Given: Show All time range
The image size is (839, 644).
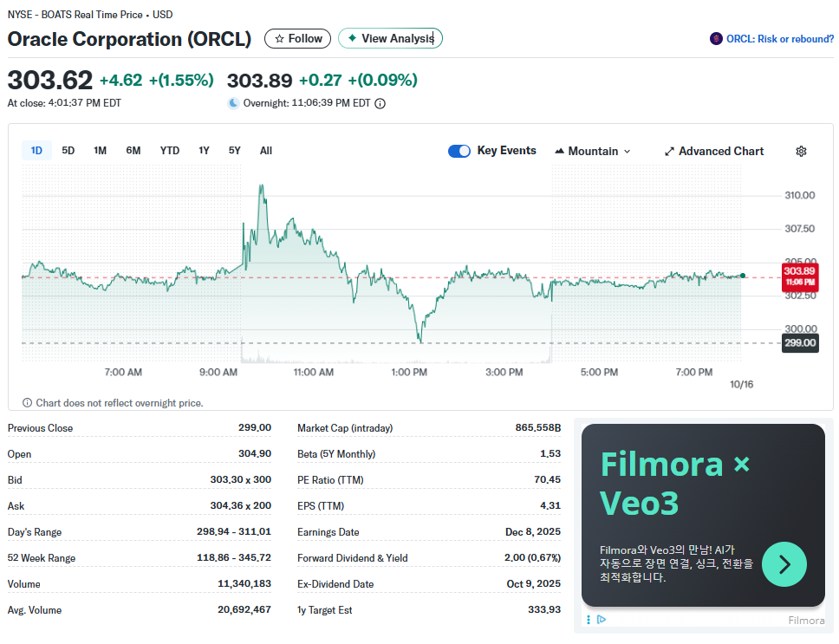Looking at the screenshot, I should [x=266, y=151].
